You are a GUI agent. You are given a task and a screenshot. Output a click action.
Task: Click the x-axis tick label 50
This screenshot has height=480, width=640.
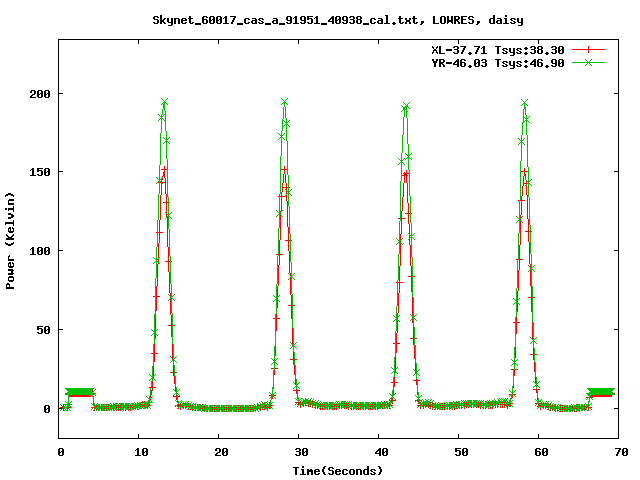[461, 452]
